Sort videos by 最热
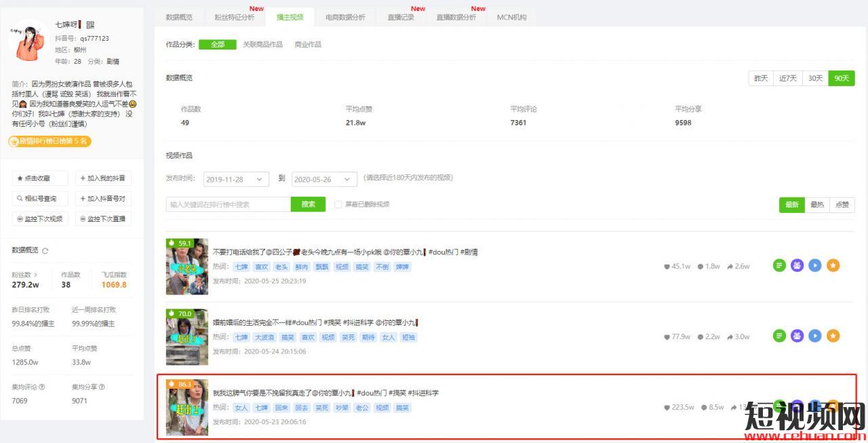Screen dimensions: 868x443 point(816,205)
